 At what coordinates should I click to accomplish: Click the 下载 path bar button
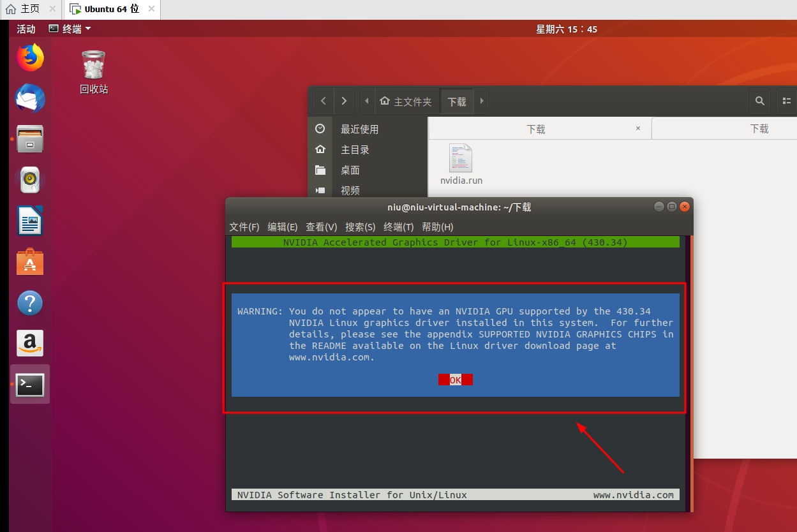(x=457, y=101)
